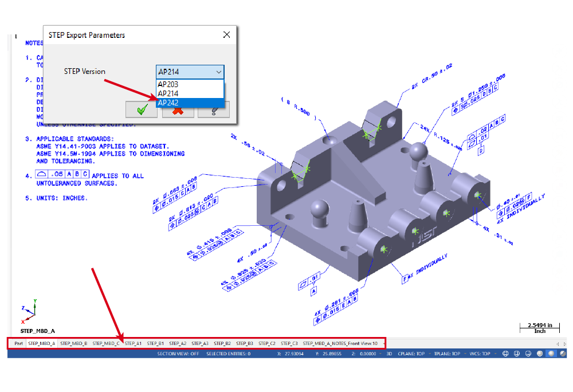The width and height of the screenshot is (573, 392).
Task: Select note '5. UNITS: INCHES.'
Action: coord(56,198)
